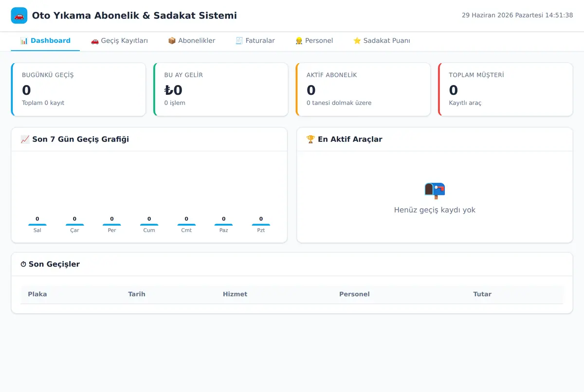
Task: Select the Aktif Abonelik stat card
Action: [363, 89]
